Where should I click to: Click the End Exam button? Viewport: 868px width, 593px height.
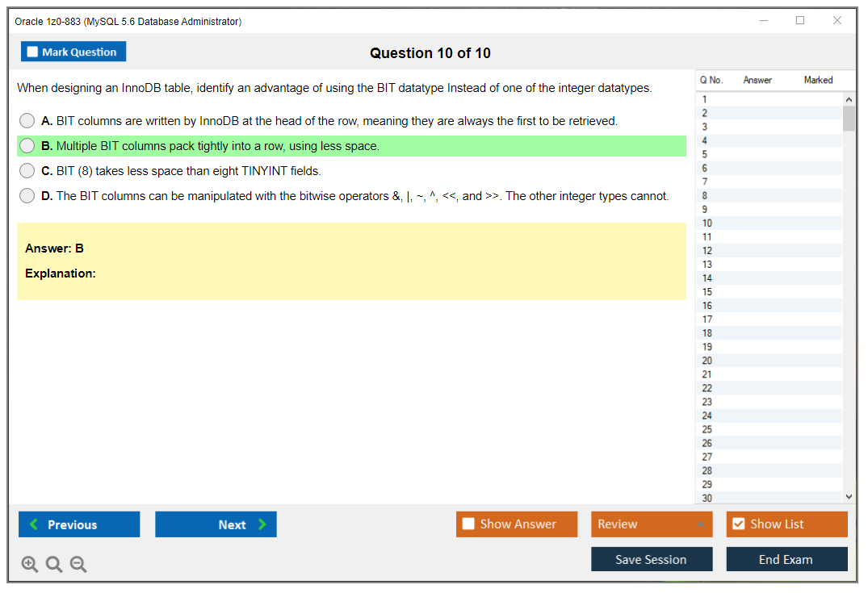[x=786, y=558]
